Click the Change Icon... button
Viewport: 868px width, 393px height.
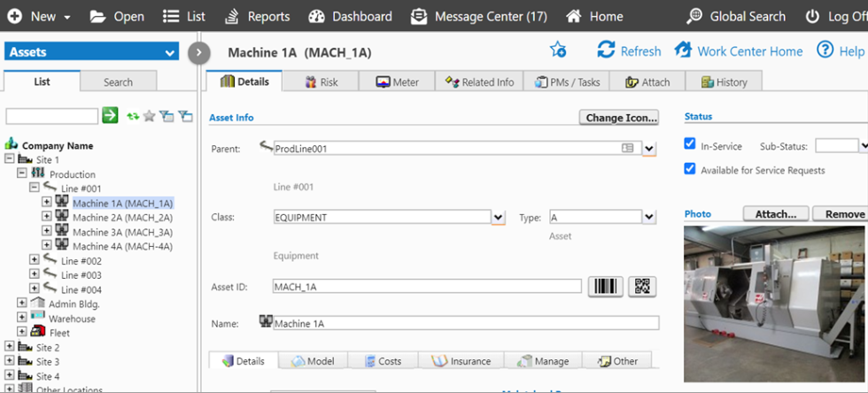coord(621,118)
